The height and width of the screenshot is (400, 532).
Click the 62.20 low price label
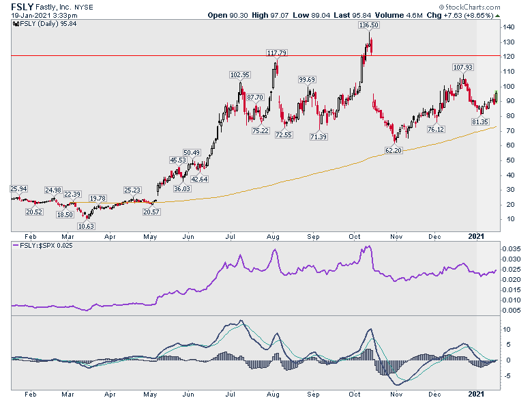394,150
